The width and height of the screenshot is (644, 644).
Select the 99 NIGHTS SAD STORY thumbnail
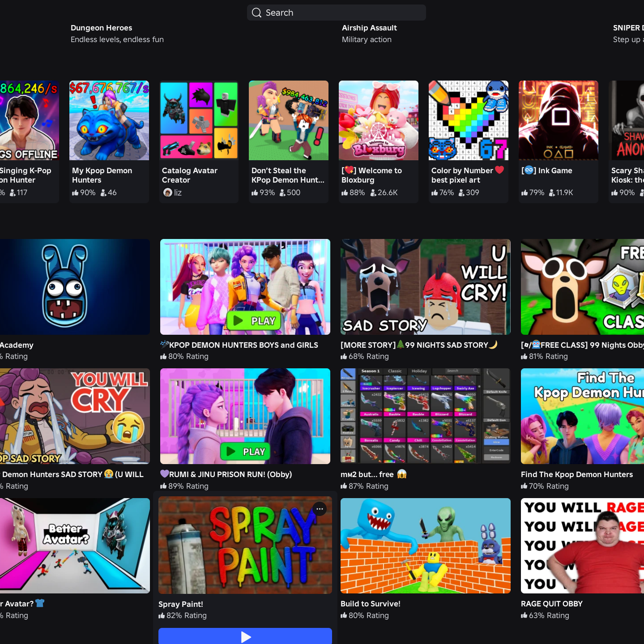(x=426, y=287)
